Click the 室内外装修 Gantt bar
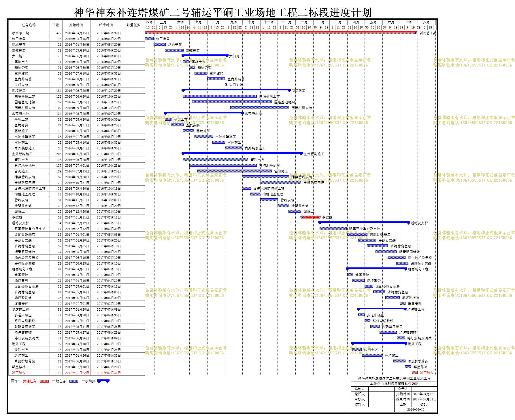Viewport: 515px width, 420px height. click(216, 79)
